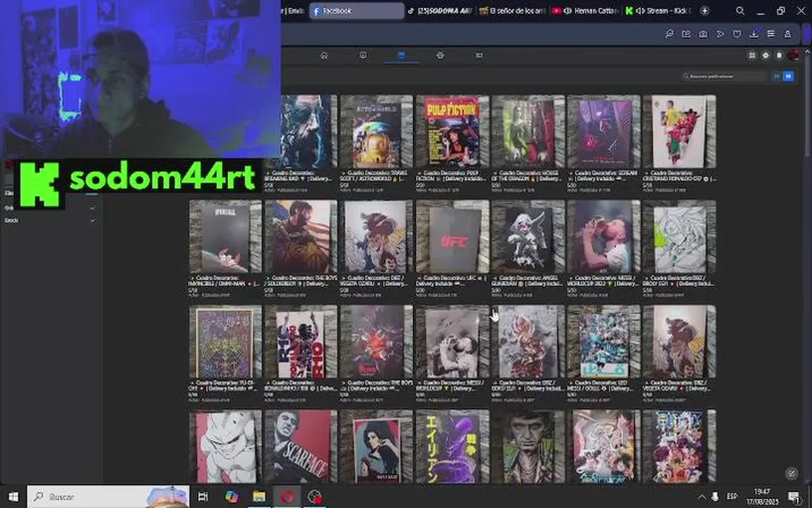The image size is (812, 508).
Task: Open the Majin Buu white poster
Action: (225, 447)
